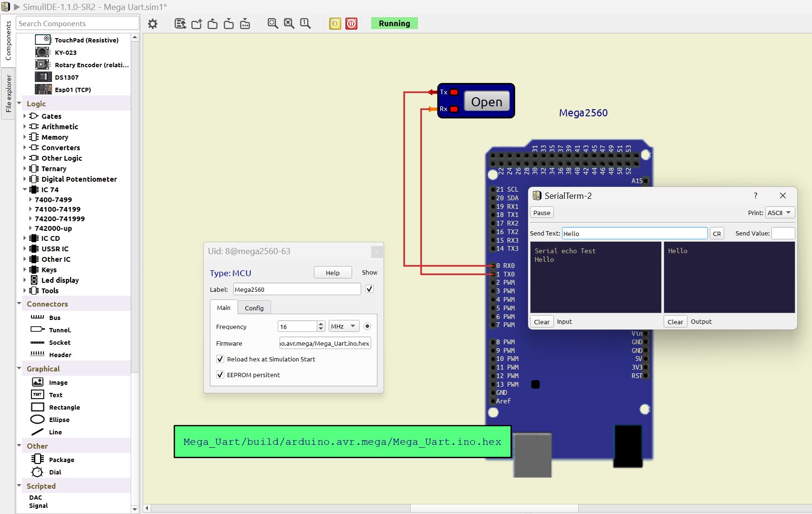Open the File explorer side tab
This screenshot has height=514, width=812.
point(8,93)
